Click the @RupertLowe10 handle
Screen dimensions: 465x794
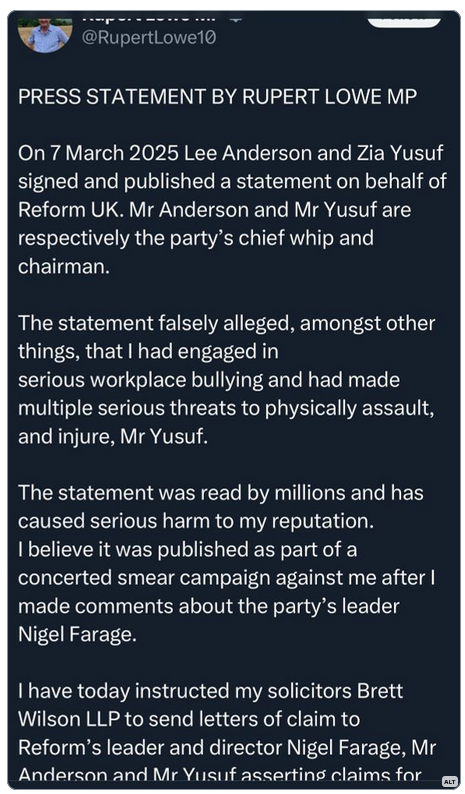coord(149,38)
